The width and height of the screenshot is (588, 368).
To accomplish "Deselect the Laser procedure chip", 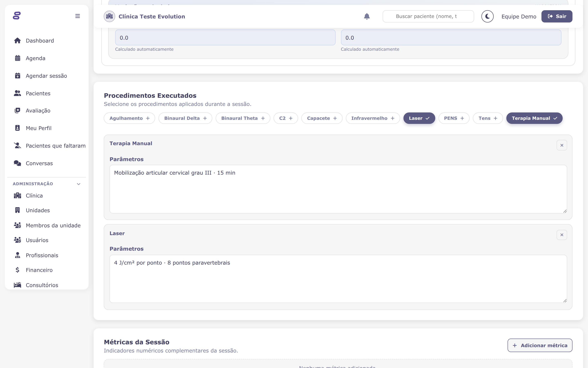I will click(x=419, y=118).
